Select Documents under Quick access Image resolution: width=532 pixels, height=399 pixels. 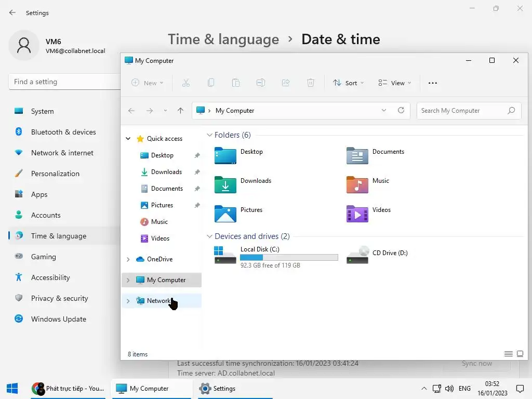coord(162,188)
